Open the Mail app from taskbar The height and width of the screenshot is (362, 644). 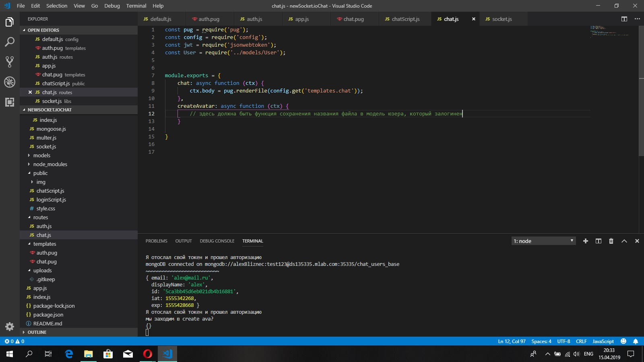pos(128,354)
